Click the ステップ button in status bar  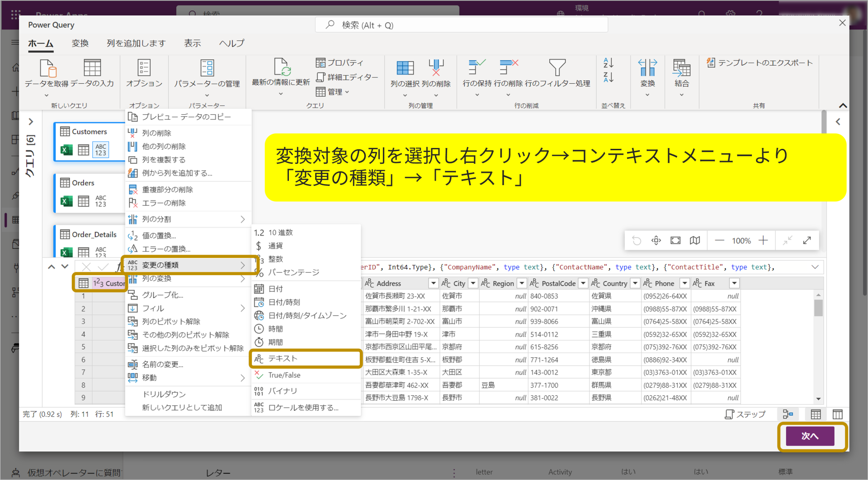click(x=745, y=414)
